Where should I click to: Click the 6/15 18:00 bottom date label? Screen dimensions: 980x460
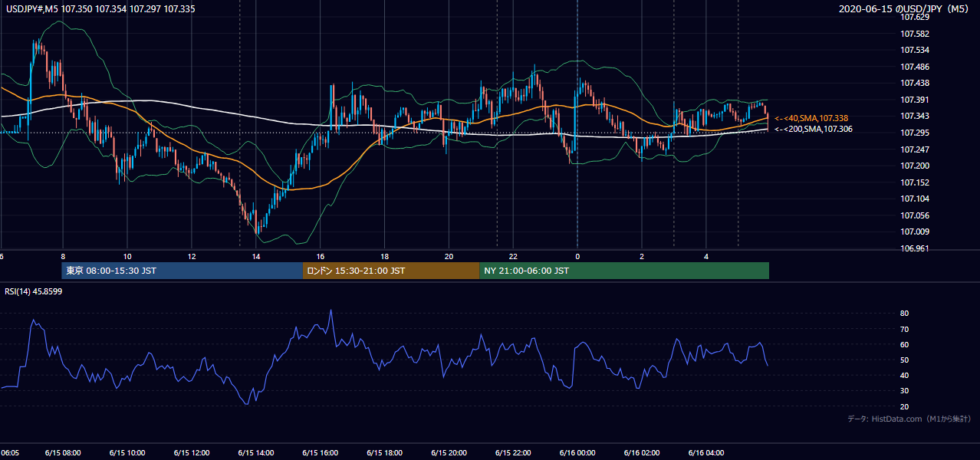click(385, 453)
